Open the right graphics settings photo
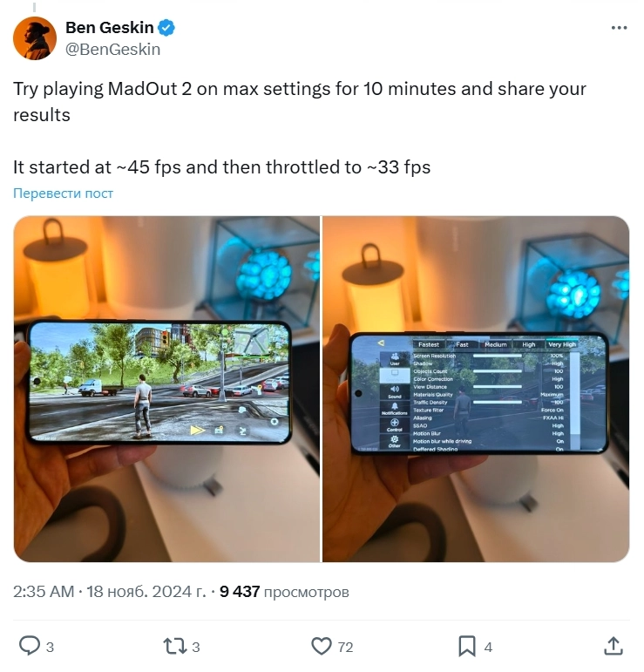Image resolution: width=644 pixels, height=672 pixels. [x=476, y=389]
